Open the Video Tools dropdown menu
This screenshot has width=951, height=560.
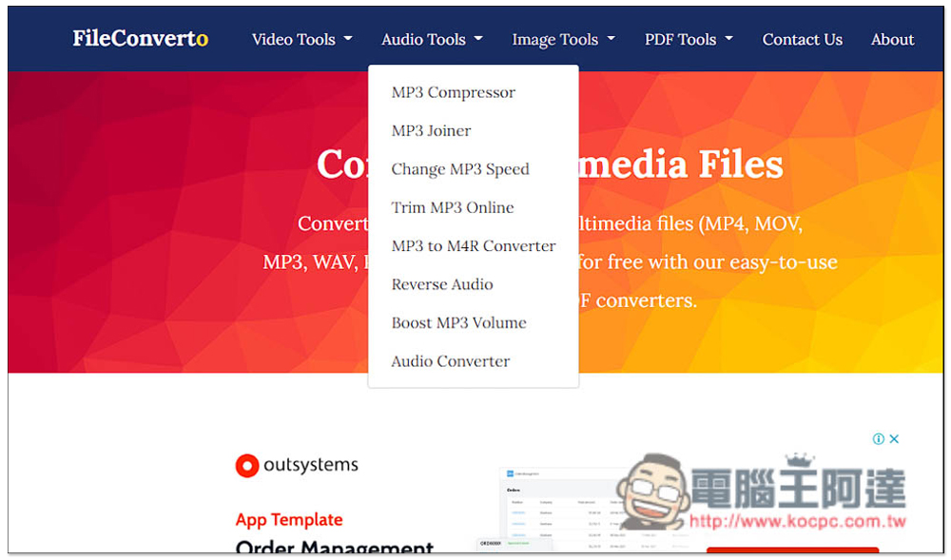click(302, 39)
